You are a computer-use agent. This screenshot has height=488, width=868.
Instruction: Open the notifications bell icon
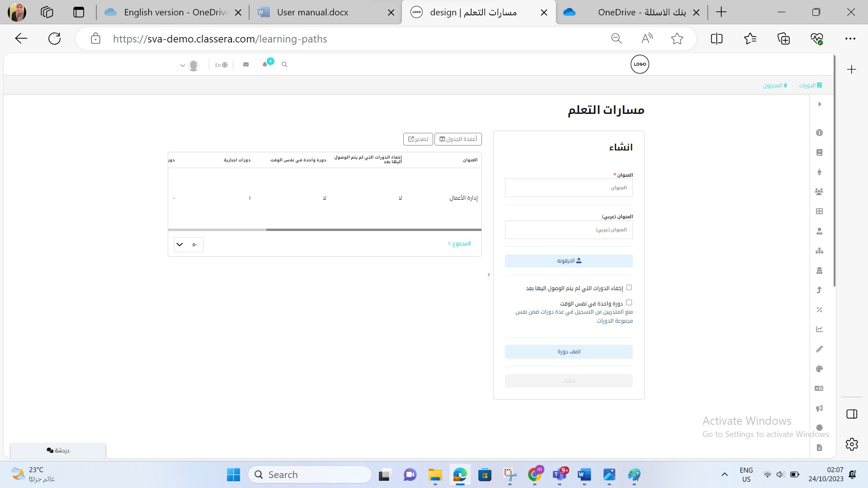[x=265, y=65]
